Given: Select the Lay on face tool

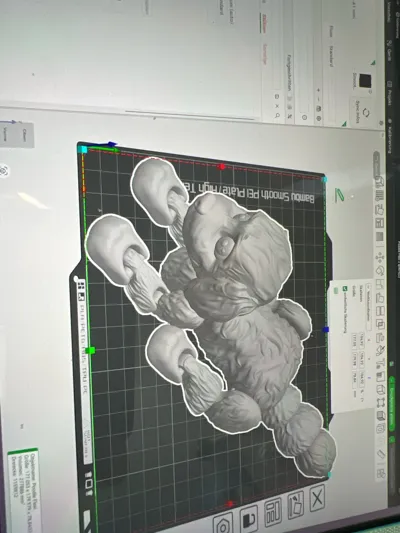Looking at the screenshot, I should click(x=380, y=298).
